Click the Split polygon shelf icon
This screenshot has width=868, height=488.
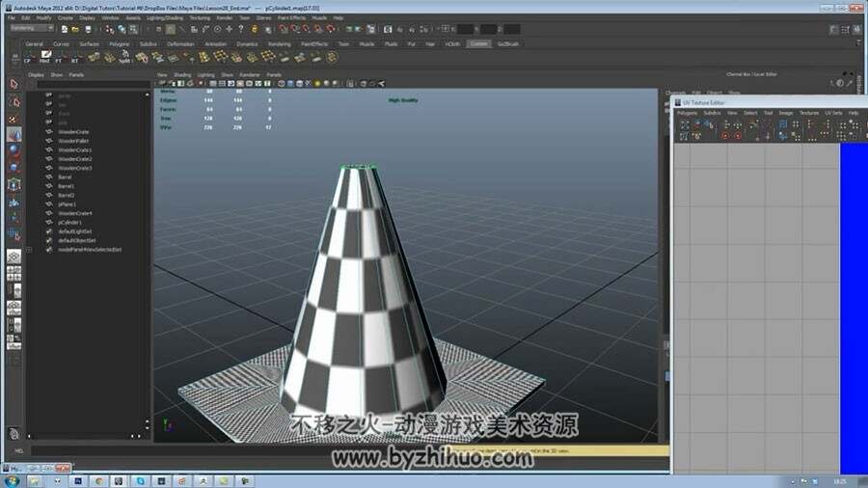[x=124, y=57]
